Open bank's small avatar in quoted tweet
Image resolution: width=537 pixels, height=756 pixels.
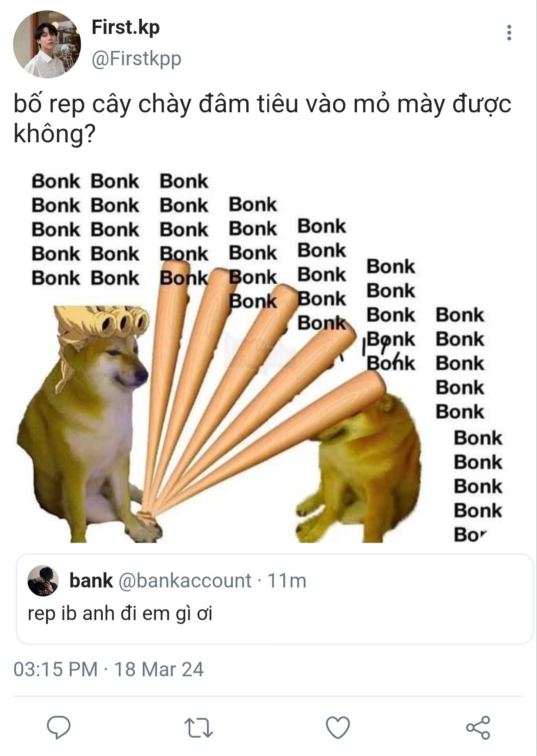43,581
